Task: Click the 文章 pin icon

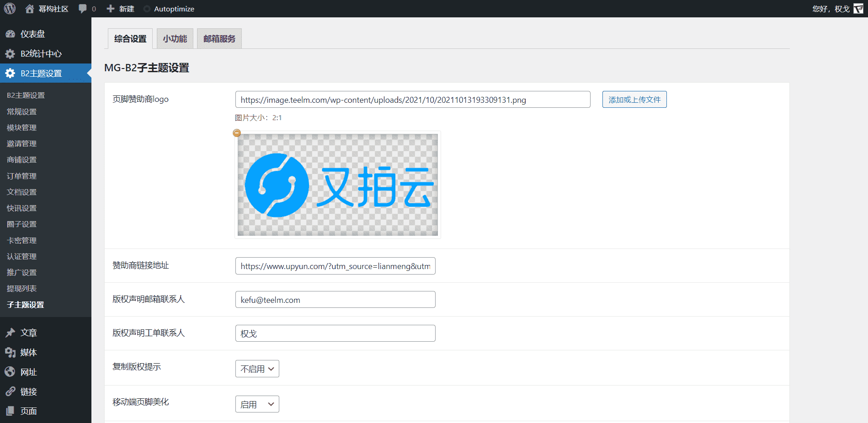Action: click(10, 333)
